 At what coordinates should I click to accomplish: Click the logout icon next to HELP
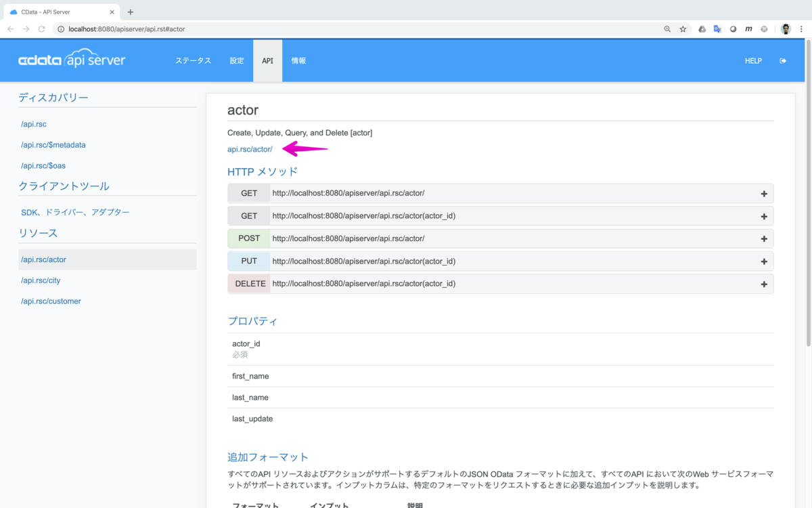click(x=783, y=61)
